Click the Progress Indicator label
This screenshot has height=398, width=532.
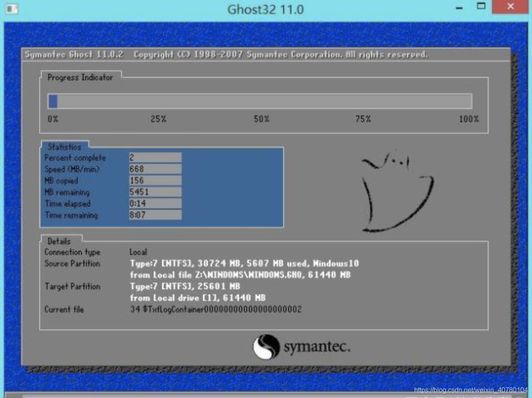point(80,77)
